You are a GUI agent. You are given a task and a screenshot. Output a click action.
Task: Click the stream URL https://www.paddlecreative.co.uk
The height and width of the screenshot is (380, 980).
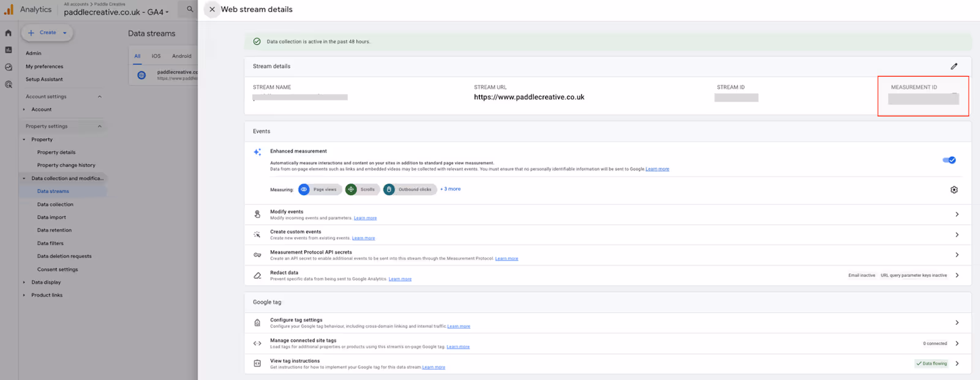point(529,97)
